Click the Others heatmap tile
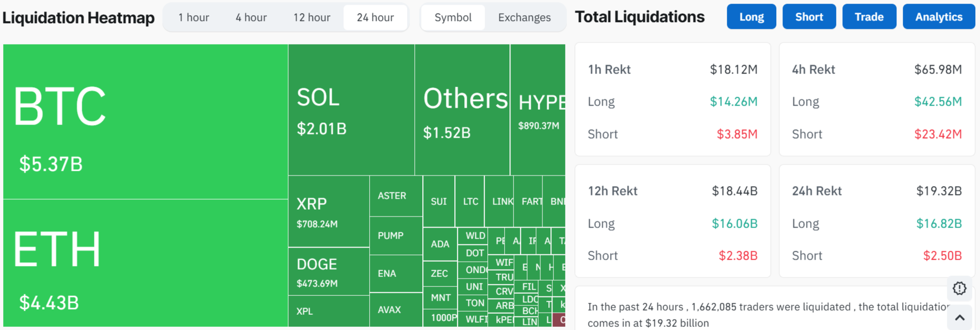The image size is (980, 330). point(462,110)
